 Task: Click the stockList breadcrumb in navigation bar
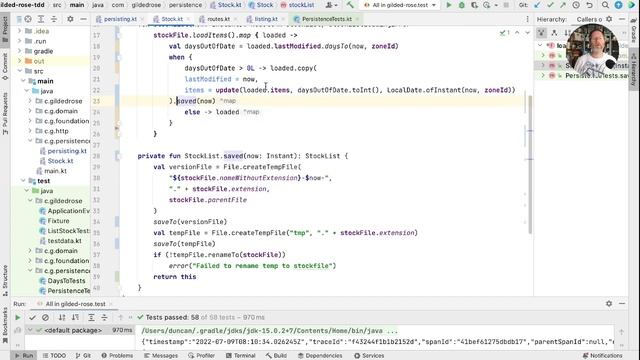pos(298,5)
